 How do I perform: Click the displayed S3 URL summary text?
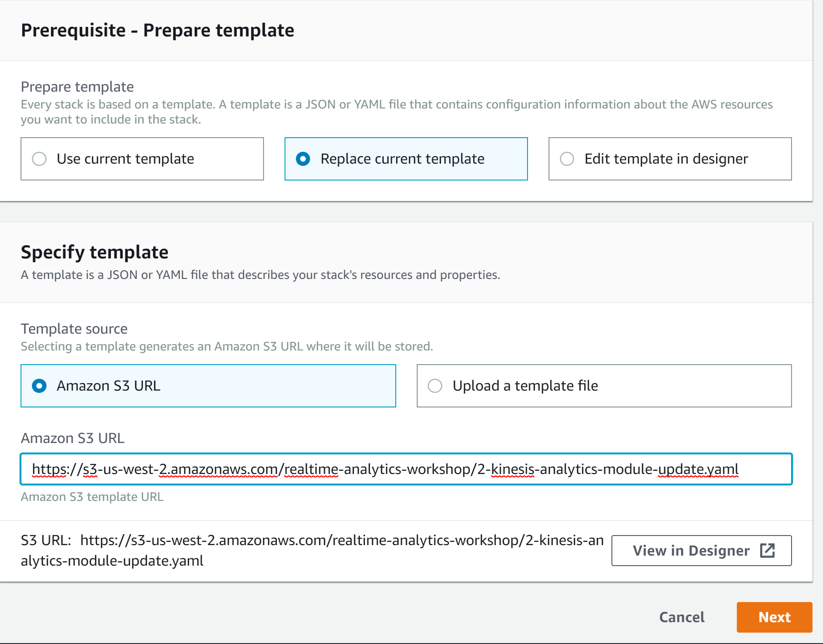312,551
